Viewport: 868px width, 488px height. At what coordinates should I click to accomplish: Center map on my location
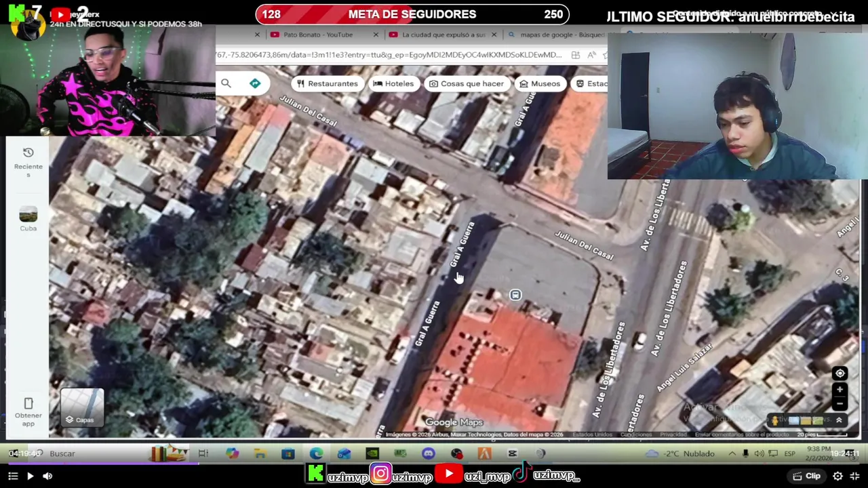(x=840, y=373)
